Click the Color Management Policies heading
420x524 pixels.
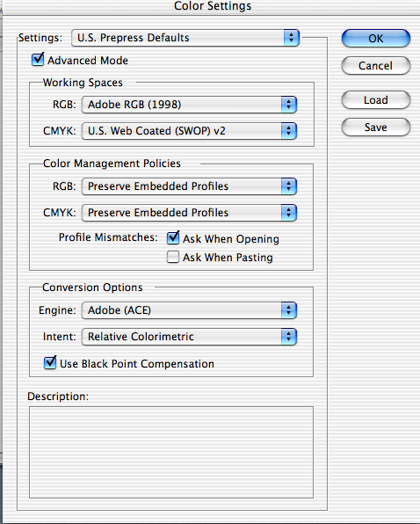click(112, 164)
